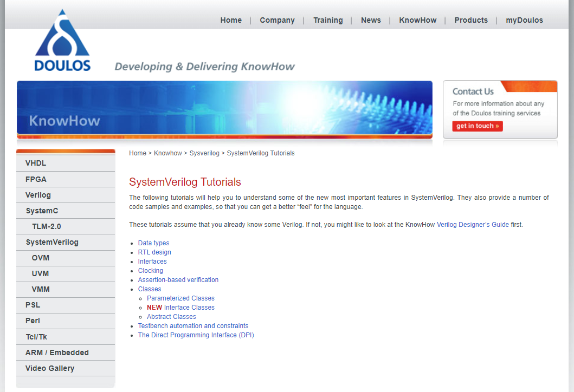
Task: Click the Sysverilog breadcrumb link
Action: pos(204,153)
